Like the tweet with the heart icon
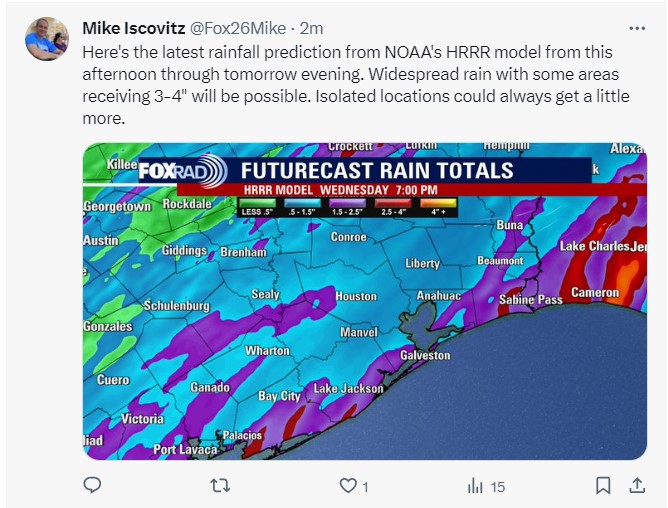 pos(349,486)
